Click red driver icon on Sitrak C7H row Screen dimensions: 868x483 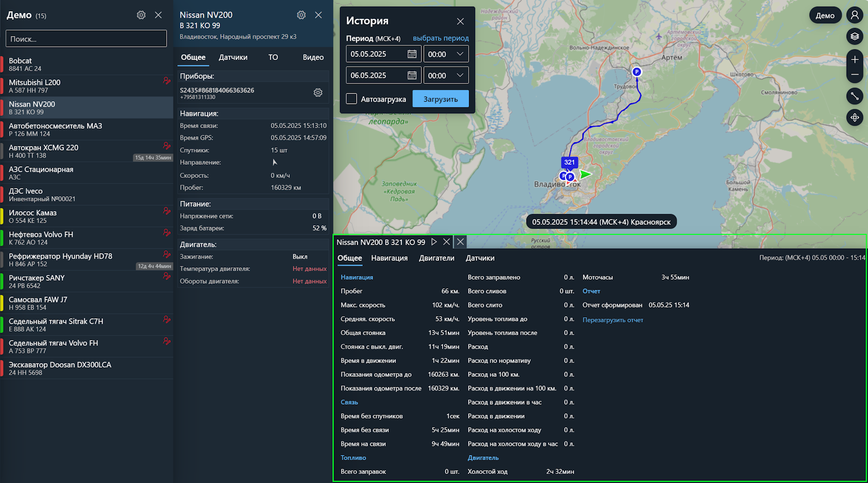click(x=167, y=319)
